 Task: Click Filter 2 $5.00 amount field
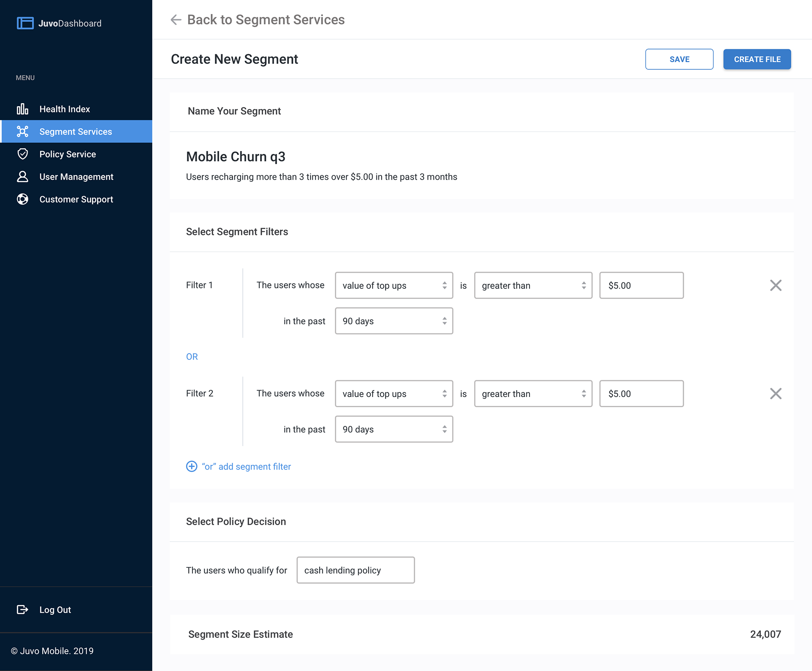point(641,394)
